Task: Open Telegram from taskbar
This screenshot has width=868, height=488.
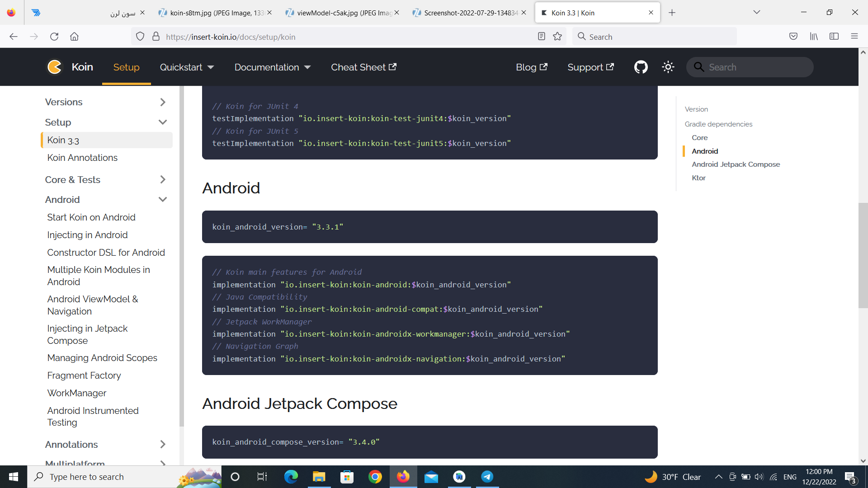Action: [487, 477]
